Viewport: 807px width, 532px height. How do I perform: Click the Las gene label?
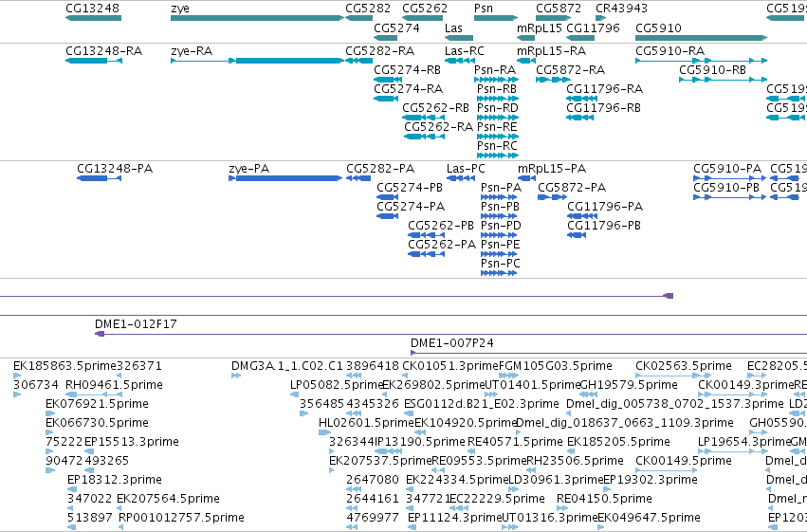point(453,28)
